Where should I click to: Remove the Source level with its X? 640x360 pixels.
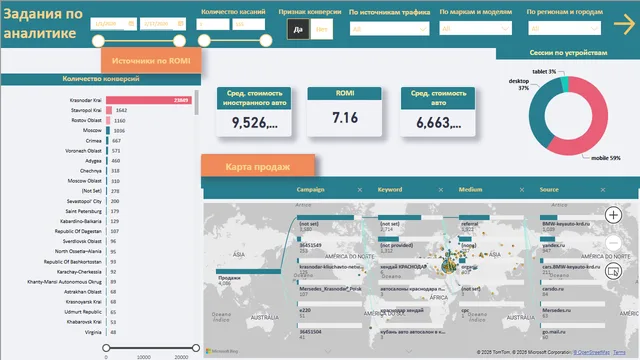tap(603, 190)
